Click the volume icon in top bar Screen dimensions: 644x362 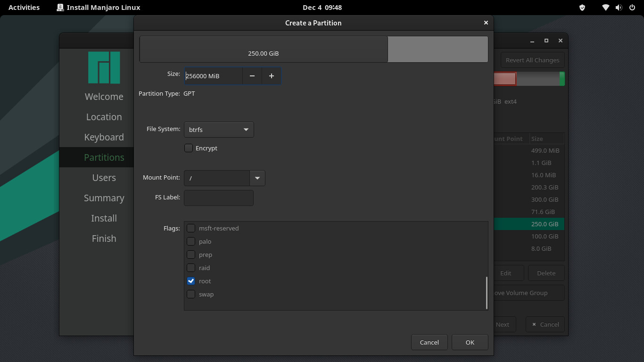tap(619, 8)
